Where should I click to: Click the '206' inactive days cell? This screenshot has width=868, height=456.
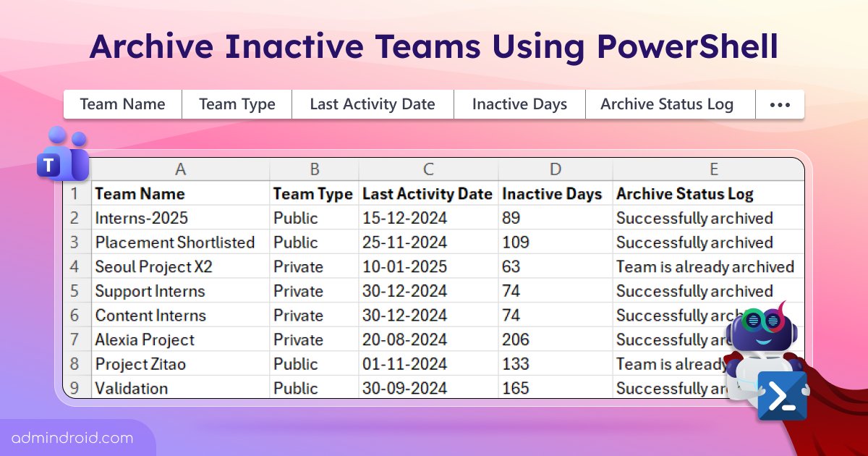pyautogui.click(x=556, y=339)
